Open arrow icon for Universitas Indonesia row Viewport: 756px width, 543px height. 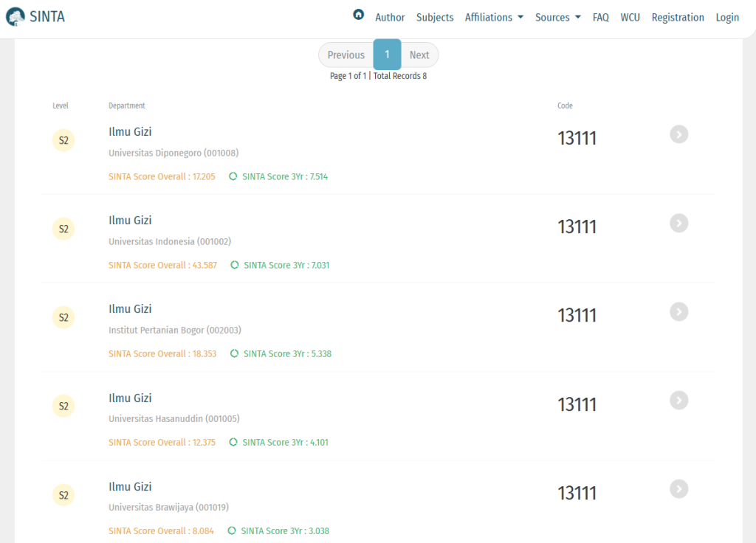[x=678, y=223]
